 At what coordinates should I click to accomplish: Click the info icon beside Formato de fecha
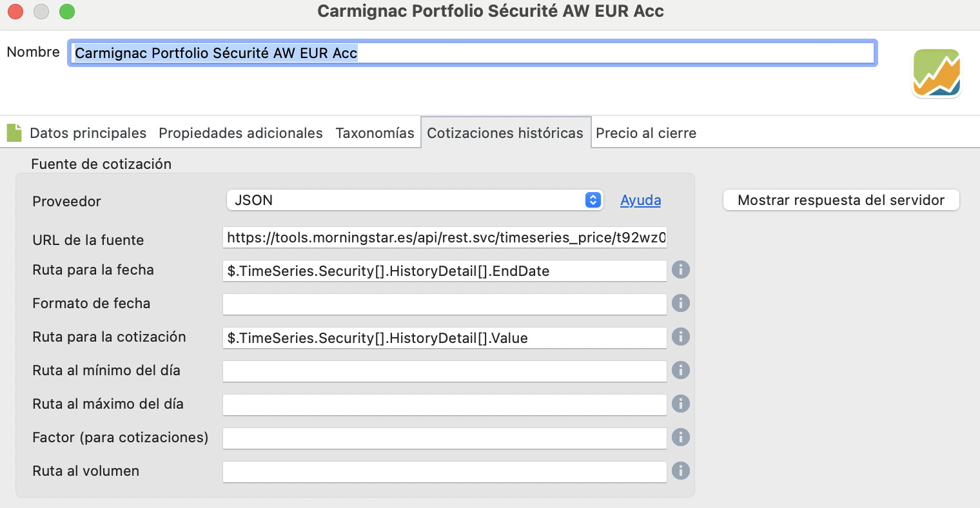tap(681, 303)
